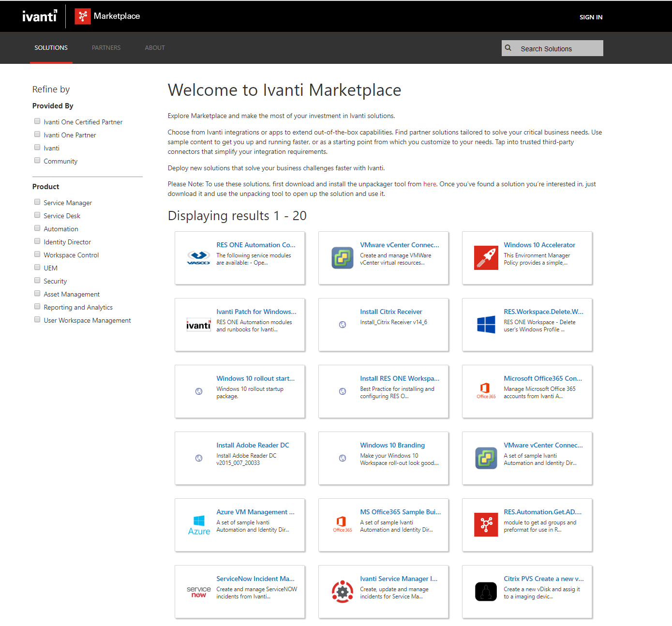Open the 'here' unpackager tool link
The height and width of the screenshot is (626, 672).
(430, 184)
